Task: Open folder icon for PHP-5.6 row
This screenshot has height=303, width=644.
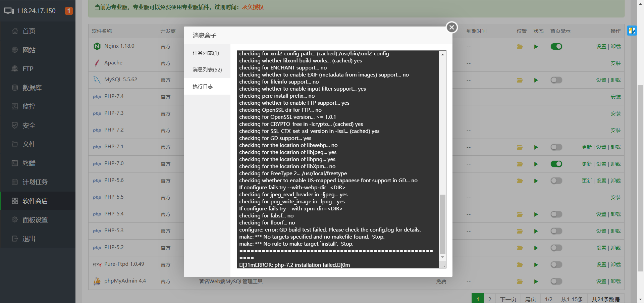Action: point(520,181)
